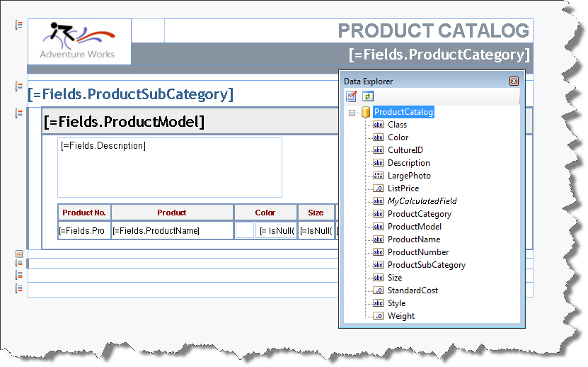Click the report header section icon beside the logo
588x367 pixels.
click(18, 26)
